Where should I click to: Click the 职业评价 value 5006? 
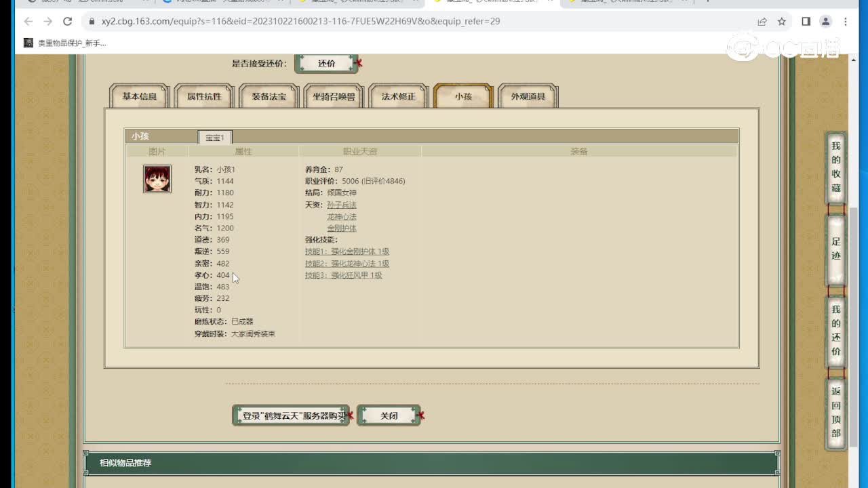point(351,181)
